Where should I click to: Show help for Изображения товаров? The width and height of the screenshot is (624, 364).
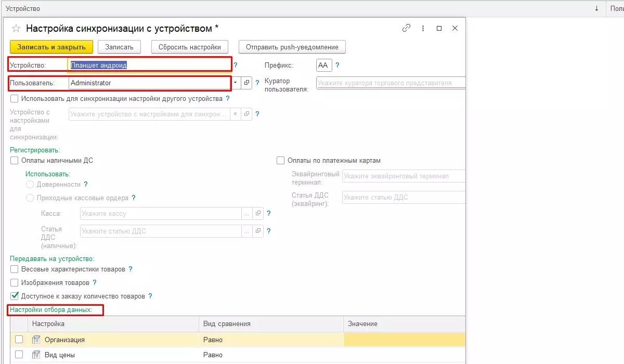(x=95, y=282)
